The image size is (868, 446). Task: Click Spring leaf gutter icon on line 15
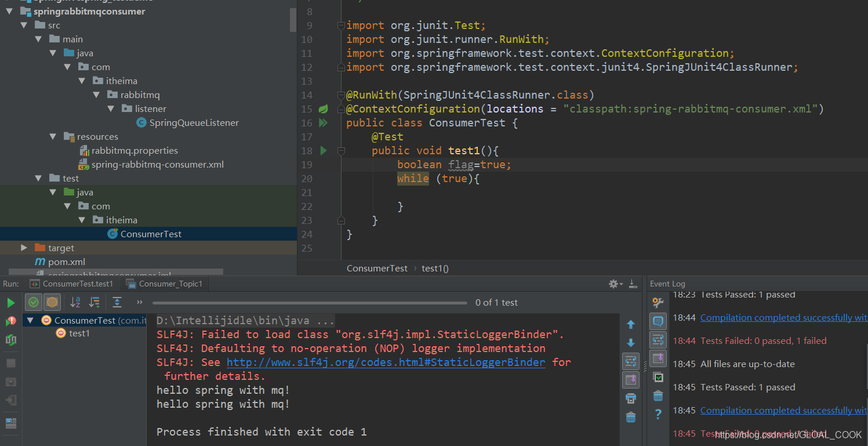[324, 109]
